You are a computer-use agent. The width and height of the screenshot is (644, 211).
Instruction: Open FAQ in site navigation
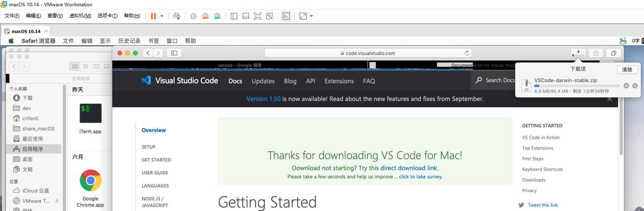pyautogui.click(x=369, y=81)
